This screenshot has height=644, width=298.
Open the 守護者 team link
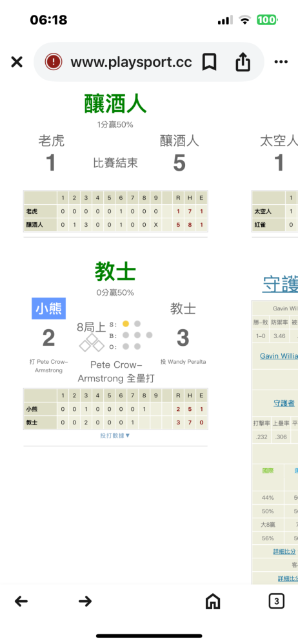tap(284, 403)
